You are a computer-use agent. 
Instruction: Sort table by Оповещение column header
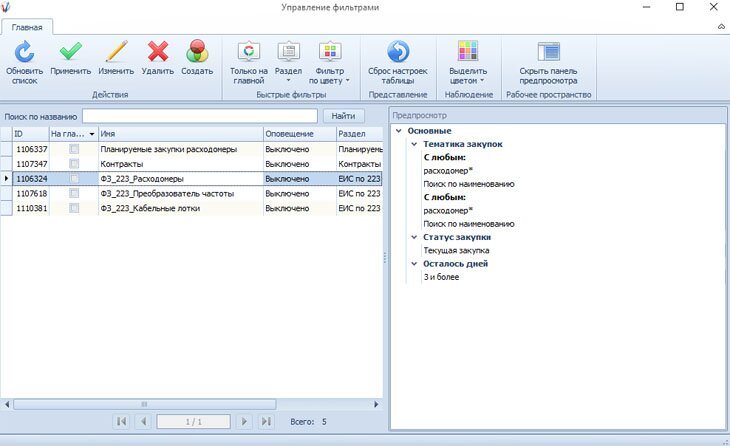tap(298, 133)
